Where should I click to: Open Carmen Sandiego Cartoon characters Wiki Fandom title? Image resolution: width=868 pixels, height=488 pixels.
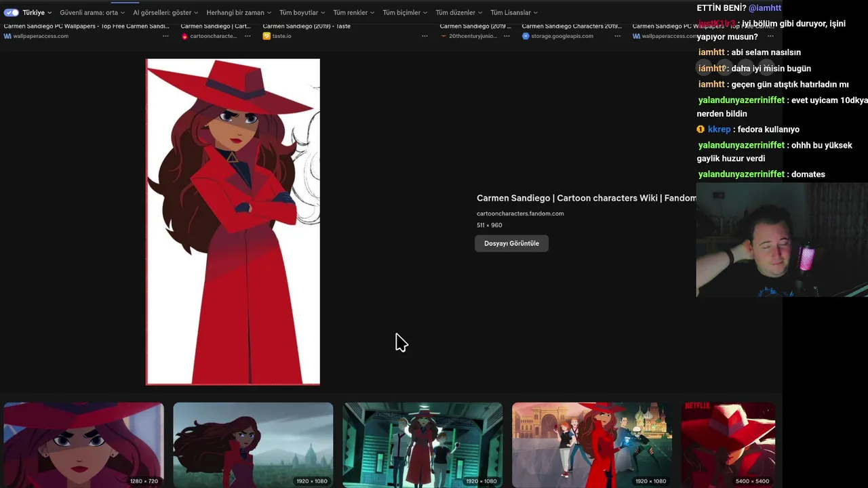pos(587,198)
